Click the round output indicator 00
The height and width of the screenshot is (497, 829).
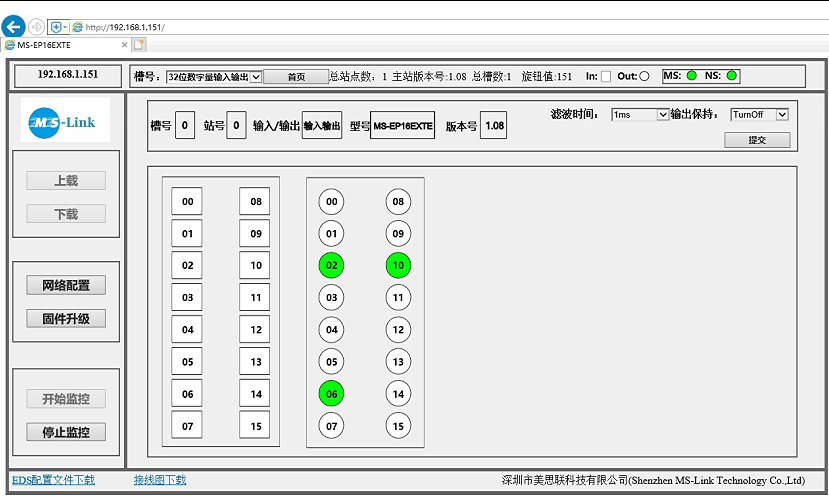point(331,201)
